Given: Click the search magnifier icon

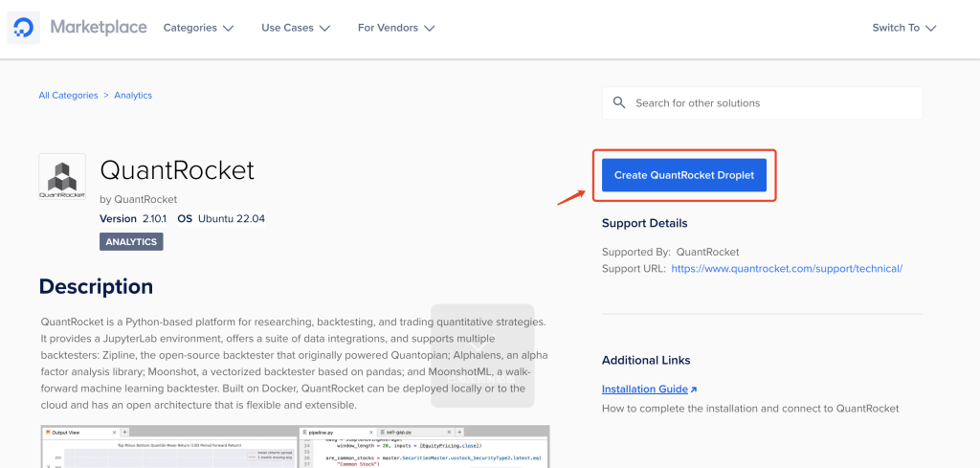Looking at the screenshot, I should tap(619, 102).
